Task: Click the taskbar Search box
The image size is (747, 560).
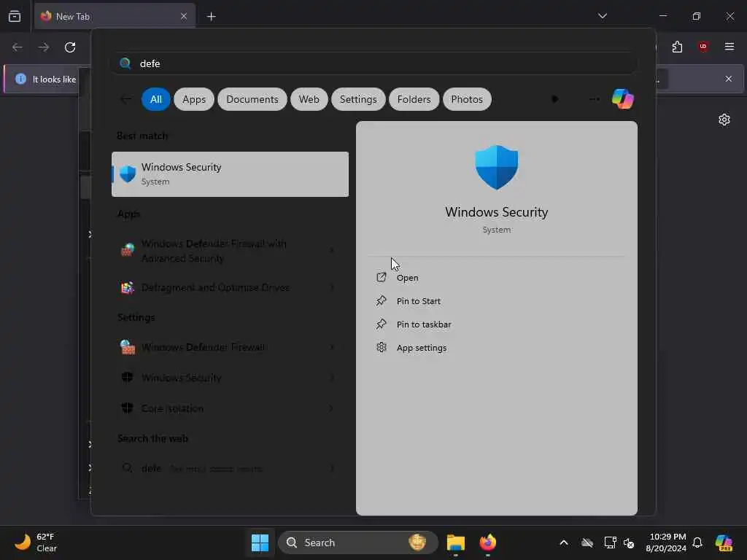Action: pos(357,542)
